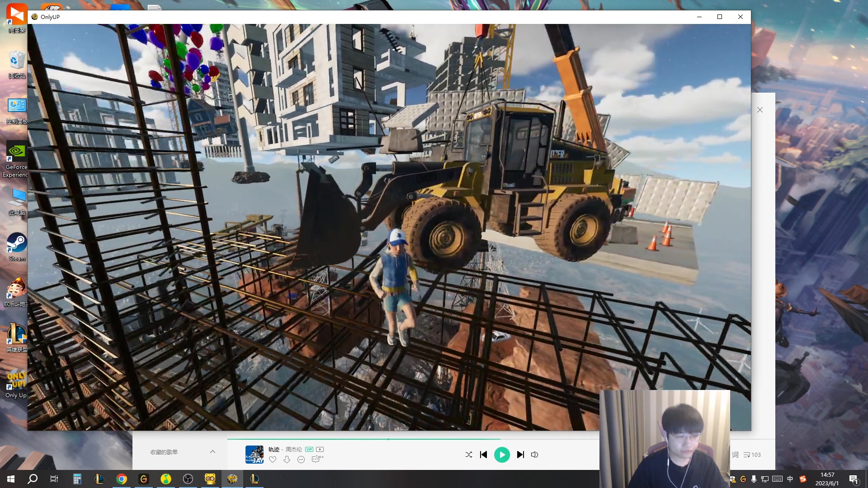Screen dimensions: 868x488
Task: Collapse the 收藏的歌单 section
Action: 212,452
